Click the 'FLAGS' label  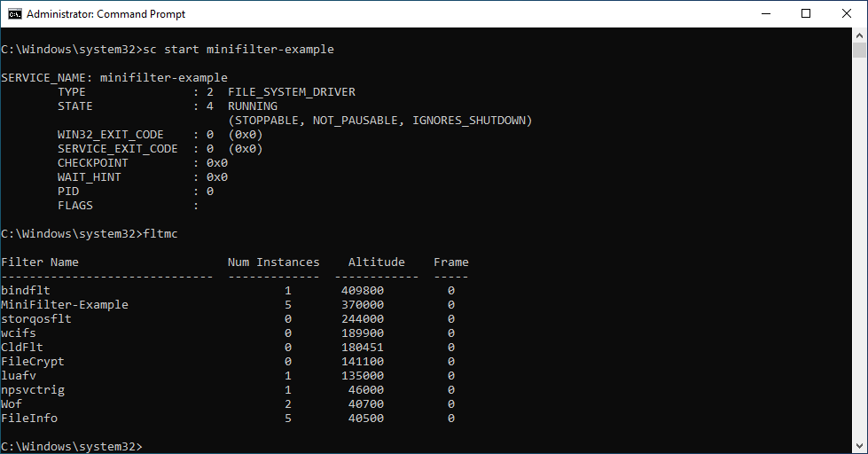[75, 206]
